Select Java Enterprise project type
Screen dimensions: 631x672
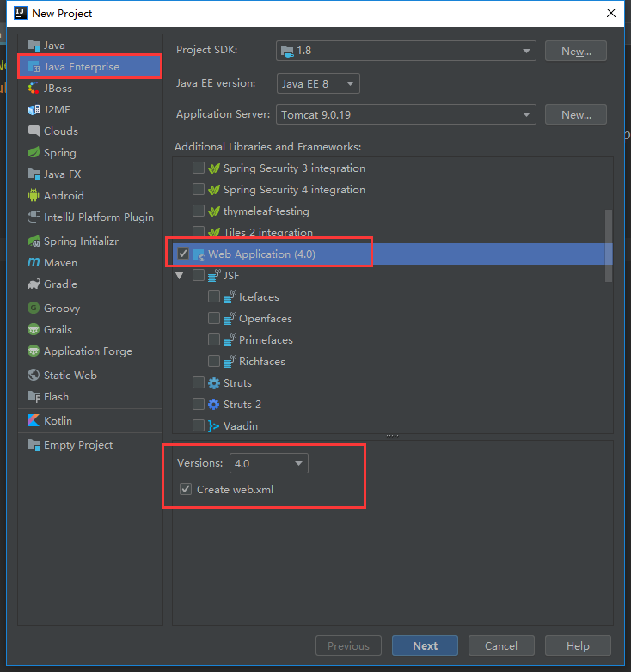coord(90,67)
